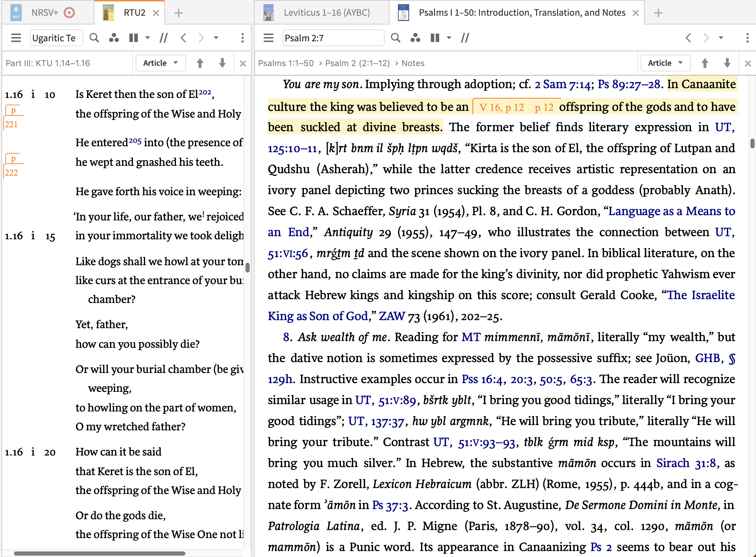Open the left panel hamburger menu
The width and height of the screenshot is (756, 557).
click(x=16, y=38)
